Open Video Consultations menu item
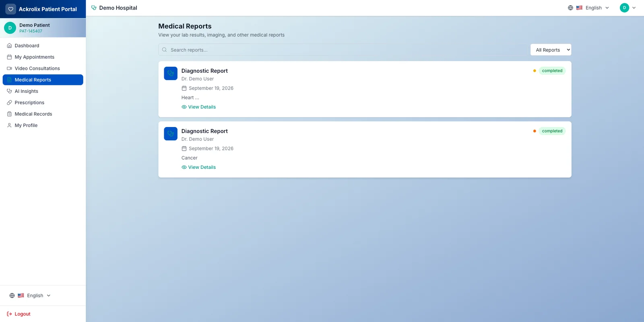 [x=43, y=68]
